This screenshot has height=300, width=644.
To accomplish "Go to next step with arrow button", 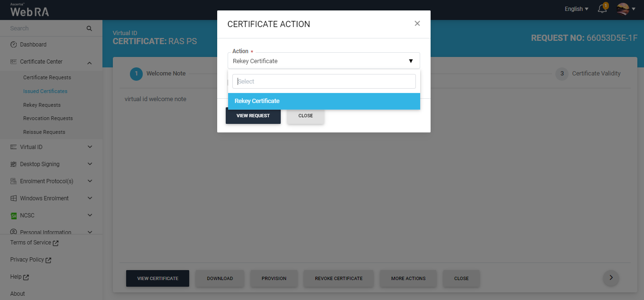I will (x=611, y=278).
